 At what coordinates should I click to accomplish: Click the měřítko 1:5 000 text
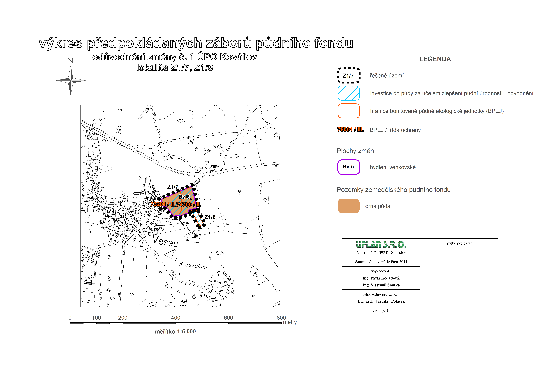point(175,332)
